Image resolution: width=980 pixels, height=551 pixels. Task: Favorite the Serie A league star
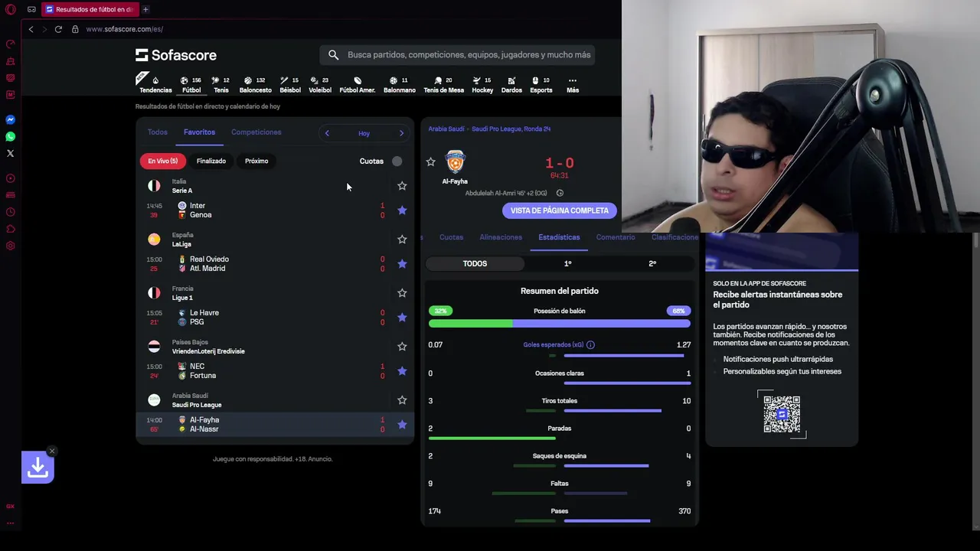click(x=402, y=186)
